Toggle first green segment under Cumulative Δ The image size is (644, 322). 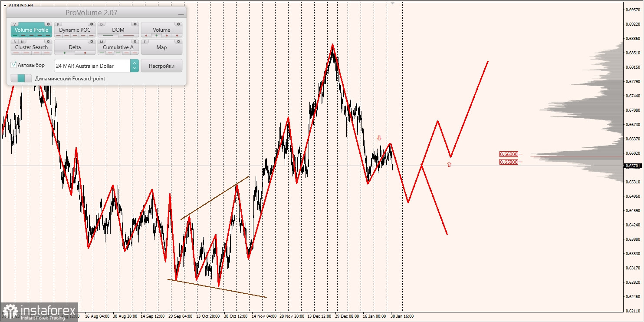point(102,53)
